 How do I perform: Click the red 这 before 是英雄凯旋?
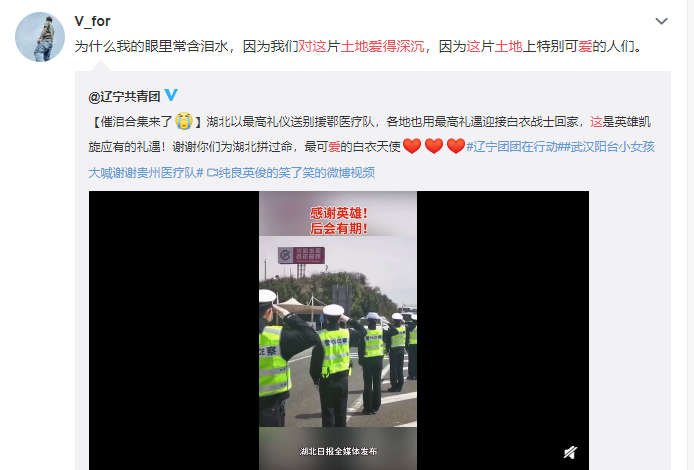(x=596, y=122)
